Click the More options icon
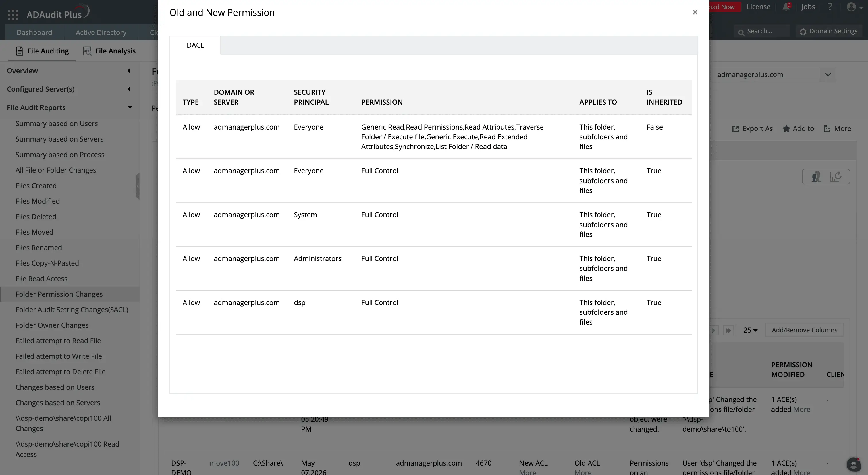Screen dimensions: 868x475 [x=827, y=129]
